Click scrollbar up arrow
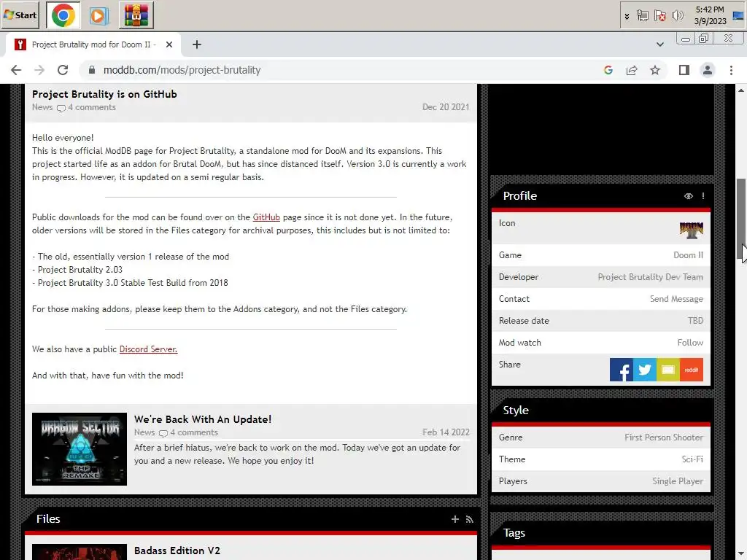The image size is (747, 560). tap(741, 90)
